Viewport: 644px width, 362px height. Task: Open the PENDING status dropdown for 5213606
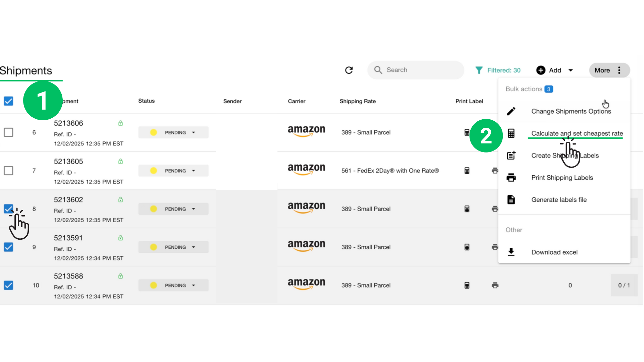tap(194, 132)
